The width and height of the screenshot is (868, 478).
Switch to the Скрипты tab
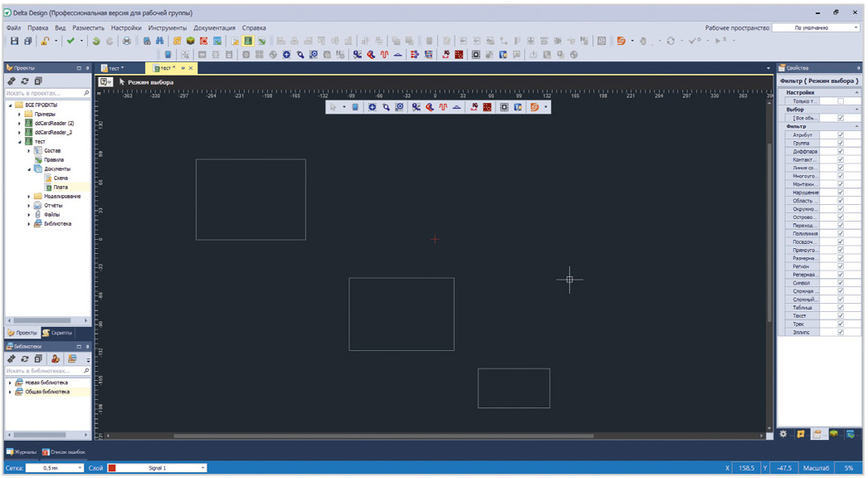pyautogui.click(x=58, y=333)
